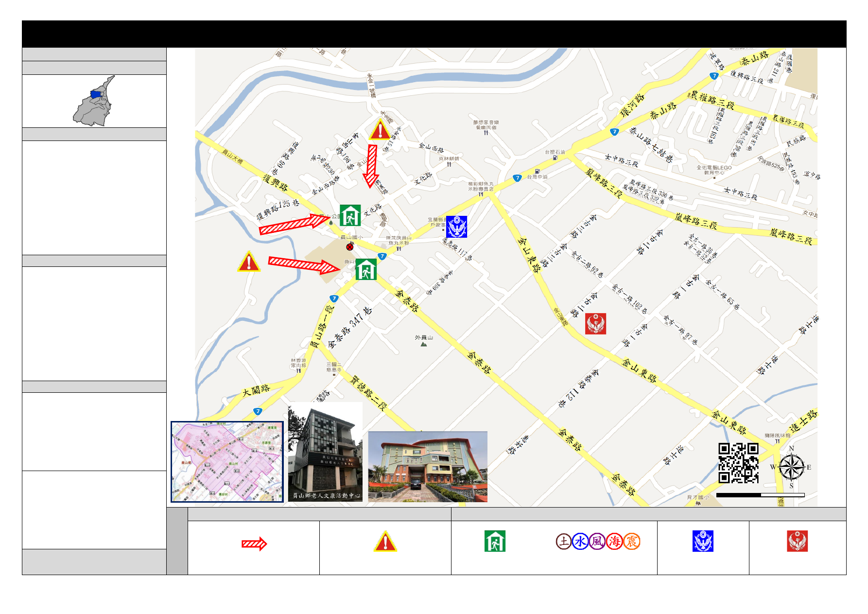Image resolution: width=868 pixels, height=614 pixels.
Task: Click the legend red fire emblem
Action: pyautogui.click(x=798, y=541)
